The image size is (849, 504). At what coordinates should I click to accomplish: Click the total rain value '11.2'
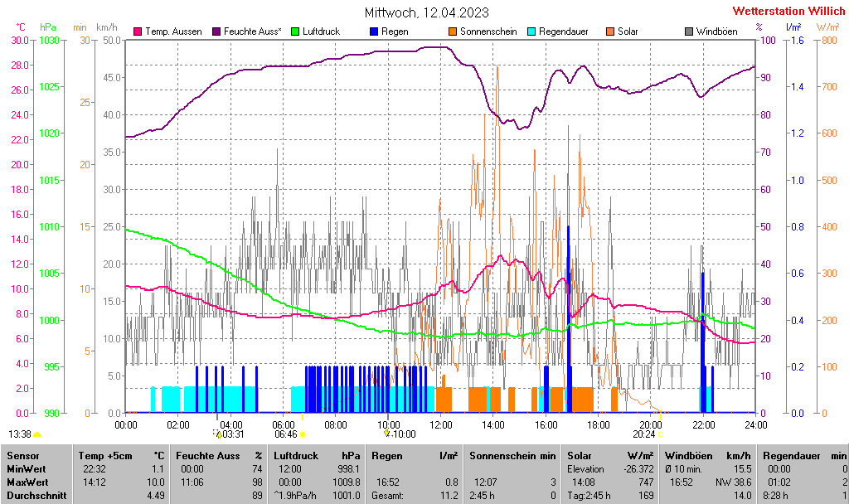(449, 495)
